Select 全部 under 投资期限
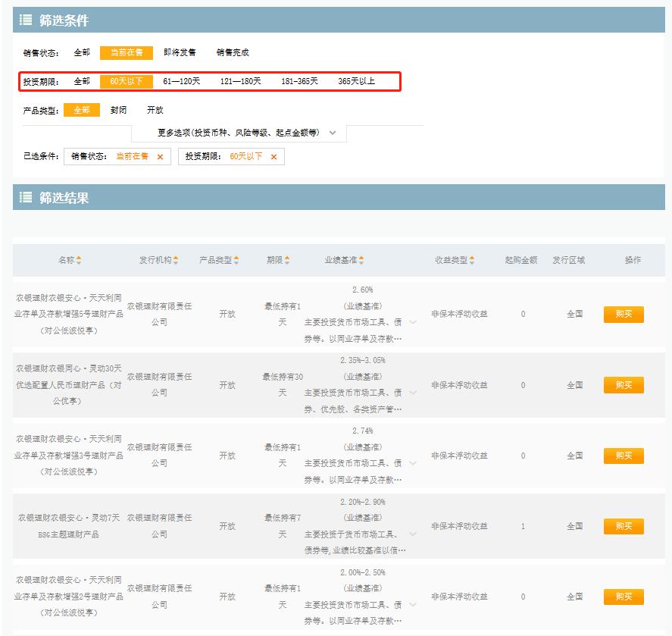Viewport: 672px width, 636px height. pyautogui.click(x=82, y=81)
